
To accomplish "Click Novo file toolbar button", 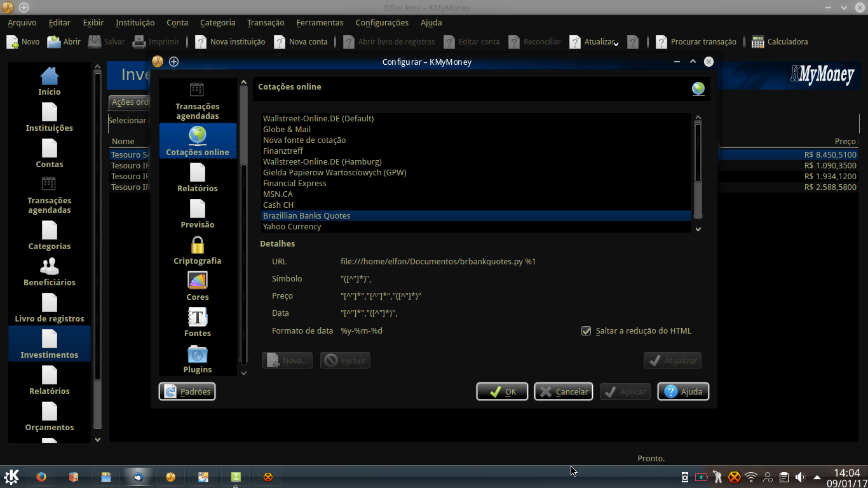I will click(x=23, y=42).
